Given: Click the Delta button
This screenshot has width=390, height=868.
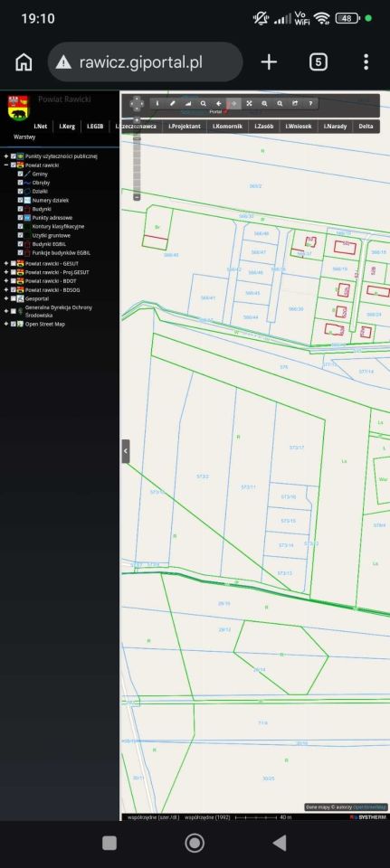Looking at the screenshot, I should pos(366,127).
